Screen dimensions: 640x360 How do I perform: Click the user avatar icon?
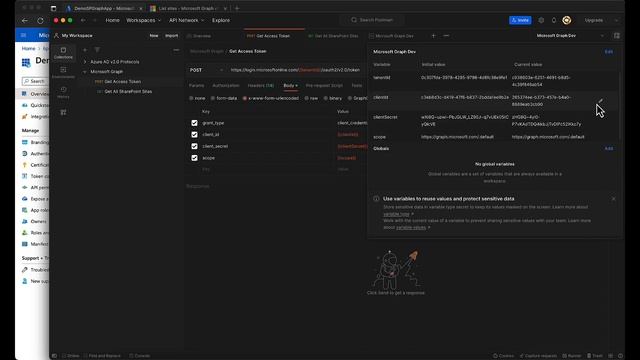[x=567, y=20]
